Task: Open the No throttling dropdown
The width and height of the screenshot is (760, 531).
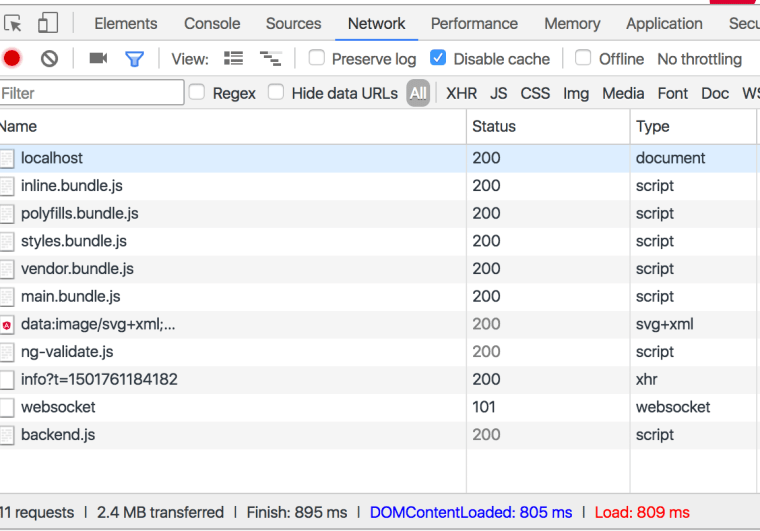Action: 699,59
